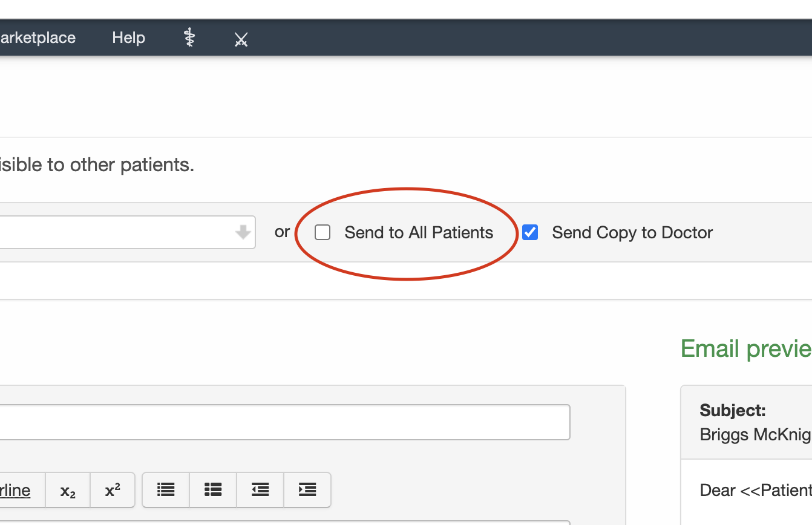The width and height of the screenshot is (812, 525).
Task: Click the Subject label in preview
Action: pos(733,411)
